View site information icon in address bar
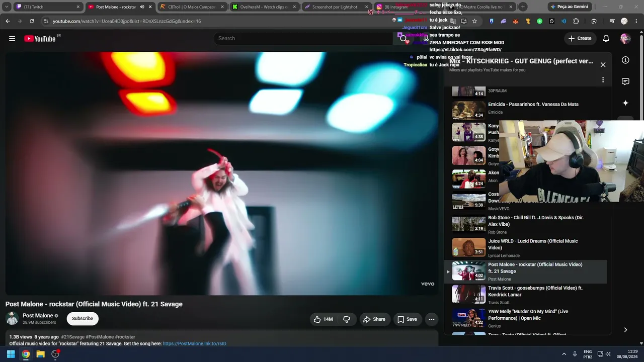 (x=46, y=21)
